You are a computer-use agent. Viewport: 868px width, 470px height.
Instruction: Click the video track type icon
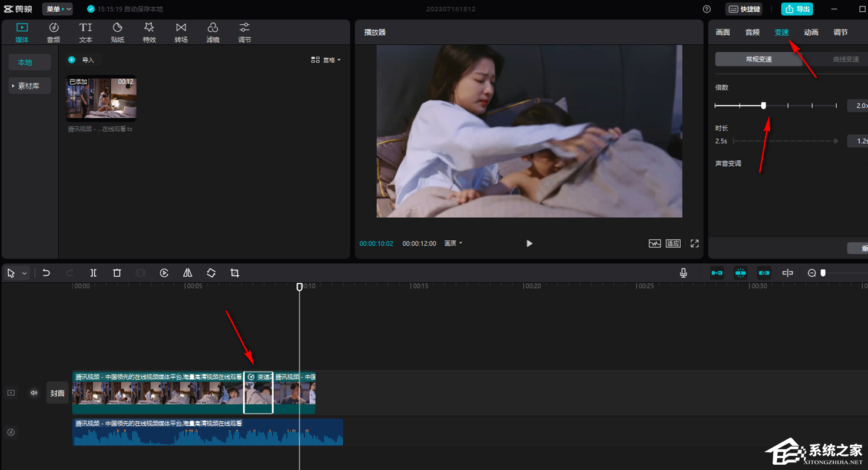pos(11,392)
